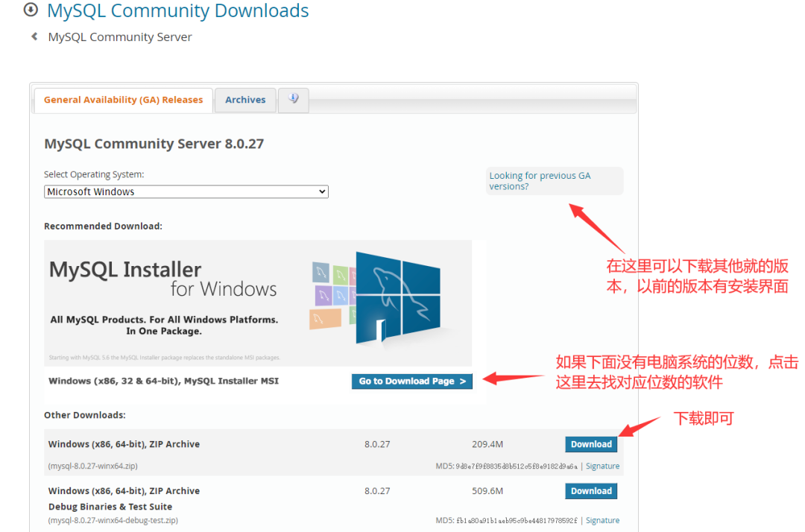Click the MySQL Installer for Windows banner
The image size is (805, 532).
(x=258, y=303)
